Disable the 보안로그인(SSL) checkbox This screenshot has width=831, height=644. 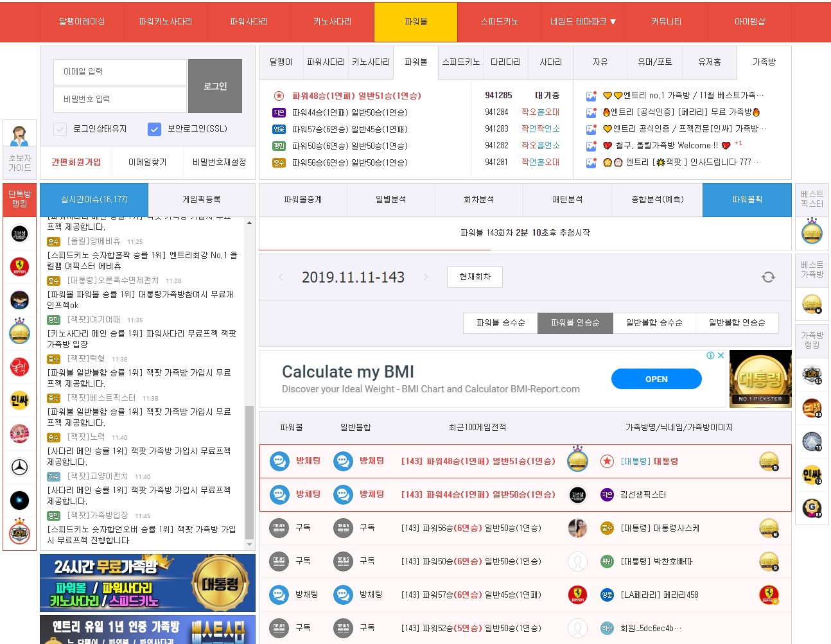[154, 129]
